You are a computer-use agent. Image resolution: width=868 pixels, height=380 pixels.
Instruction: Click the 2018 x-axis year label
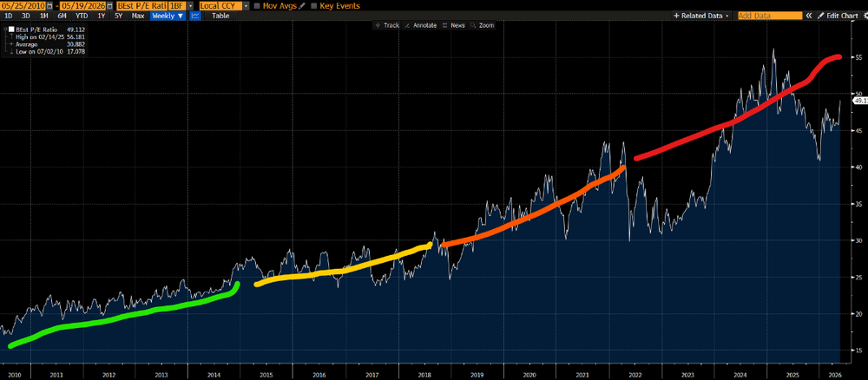(x=424, y=375)
